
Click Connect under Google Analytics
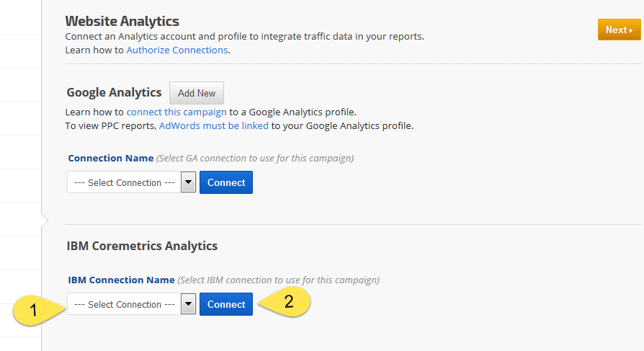(226, 182)
